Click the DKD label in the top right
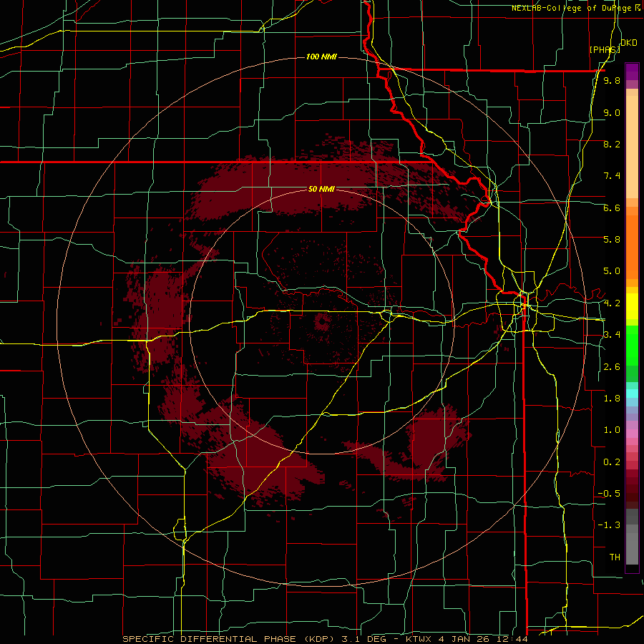644x644 pixels. click(x=629, y=43)
